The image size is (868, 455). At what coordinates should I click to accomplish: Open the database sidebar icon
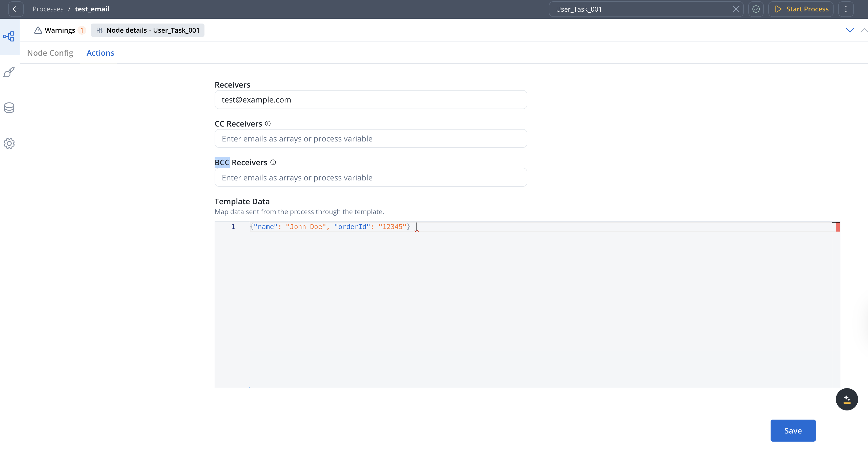(9, 108)
